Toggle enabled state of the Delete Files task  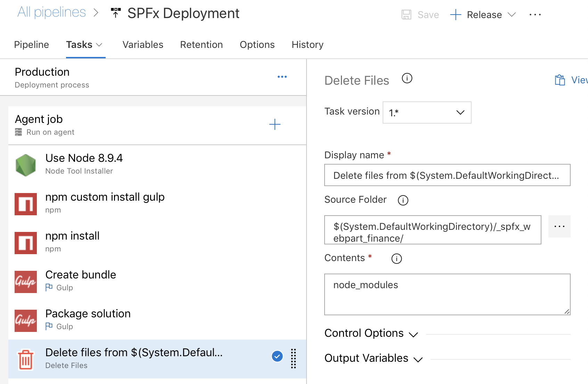tap(277, 356)
